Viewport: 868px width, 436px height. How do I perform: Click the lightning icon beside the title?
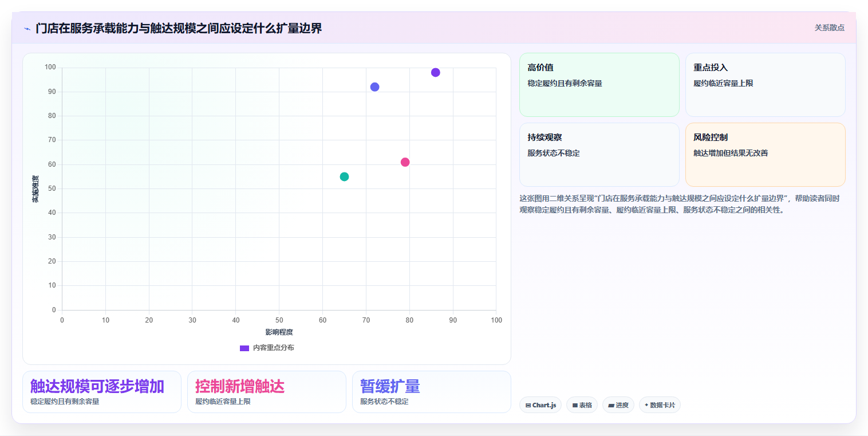[27, 28]
